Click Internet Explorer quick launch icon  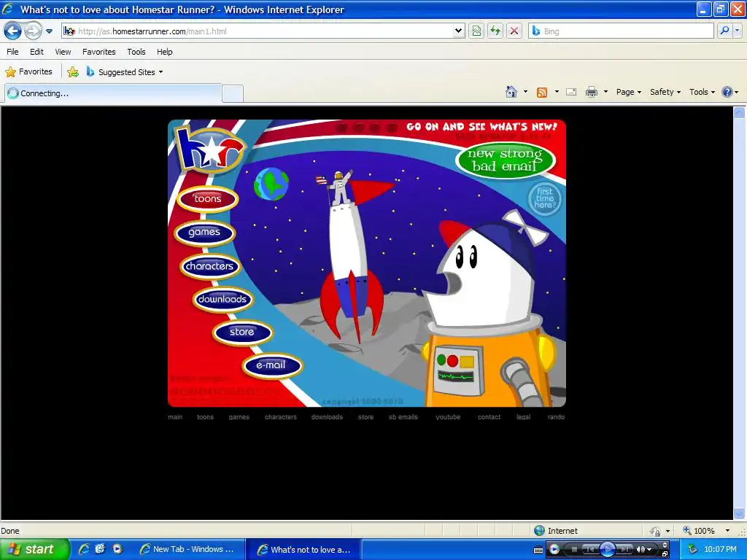(x=84, y=549)
